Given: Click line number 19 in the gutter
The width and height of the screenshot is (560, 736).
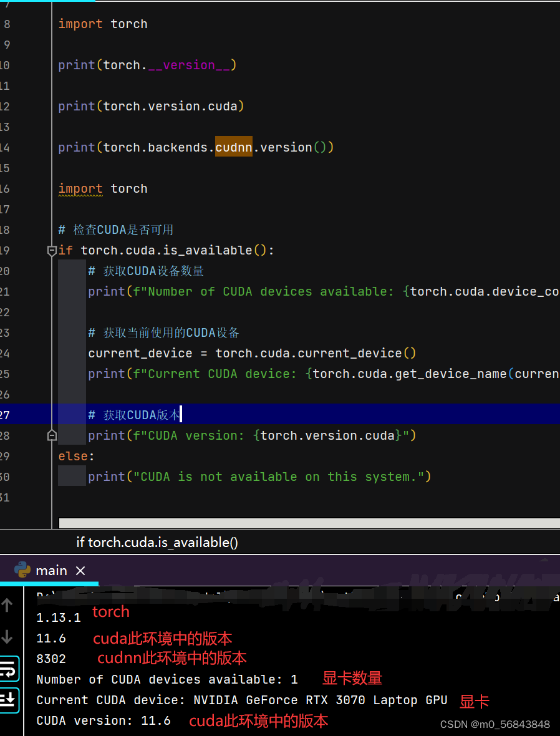Looking at the screenshot, I should (5, 250).
